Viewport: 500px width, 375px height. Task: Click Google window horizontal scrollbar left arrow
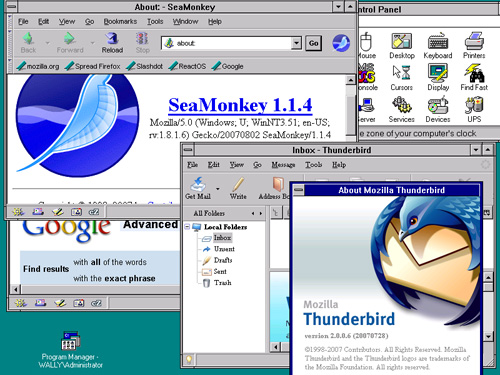pos(15,289)
